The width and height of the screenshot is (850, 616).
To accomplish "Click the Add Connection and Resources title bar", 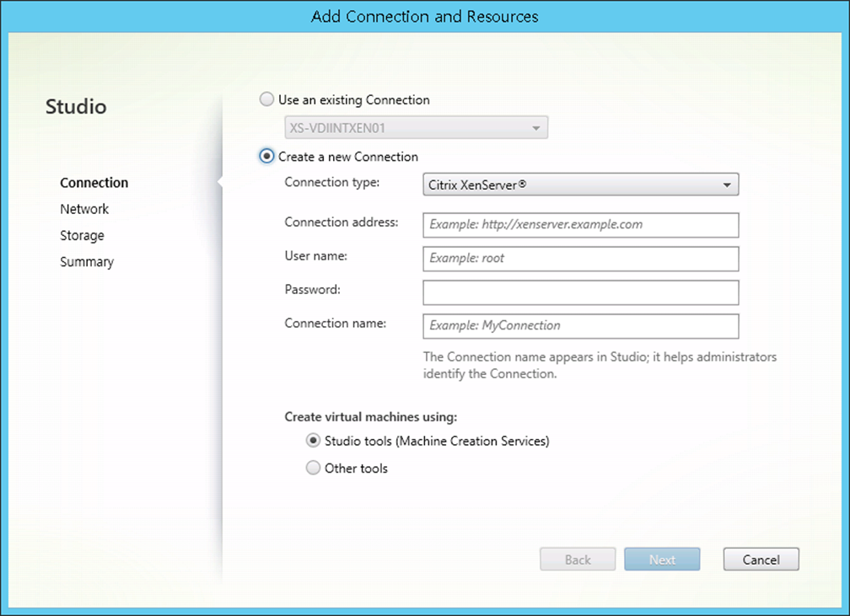I will tap(425, 16).
